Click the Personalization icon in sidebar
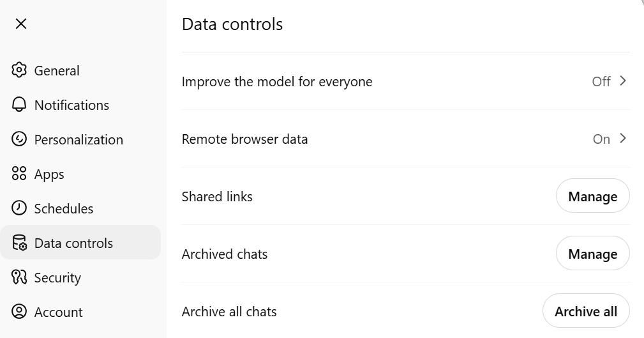644x338 pixels. [19, 139]
